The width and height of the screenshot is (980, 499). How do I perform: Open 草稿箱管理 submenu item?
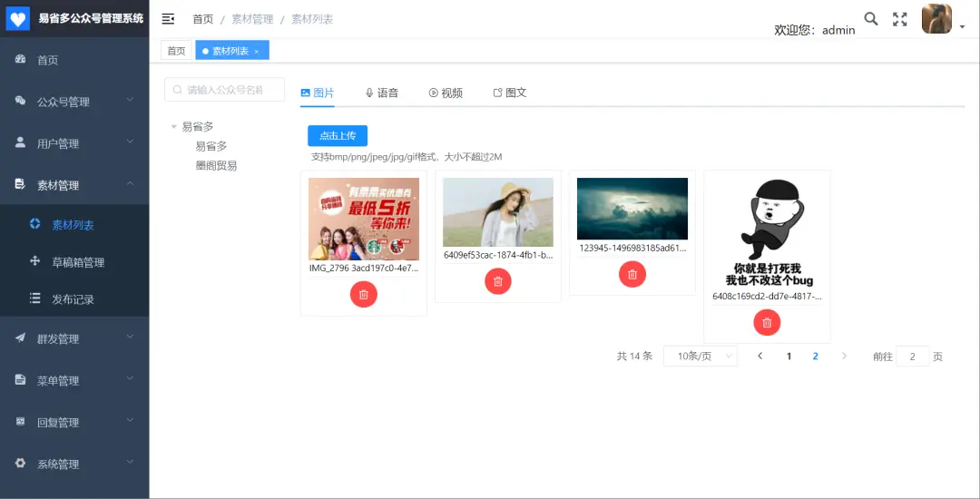point(74,262)
